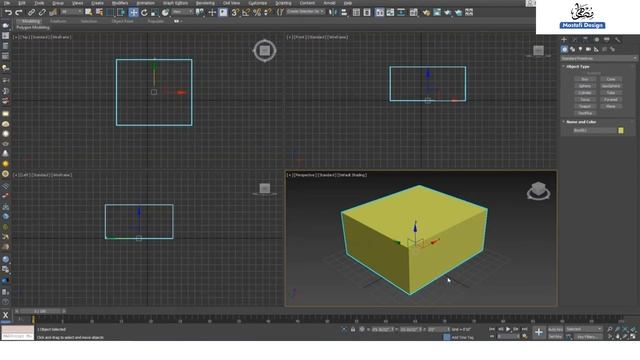640x360 pixels.
Task: Open the Hierarchy command panel tab
Action: pos(585,40)
